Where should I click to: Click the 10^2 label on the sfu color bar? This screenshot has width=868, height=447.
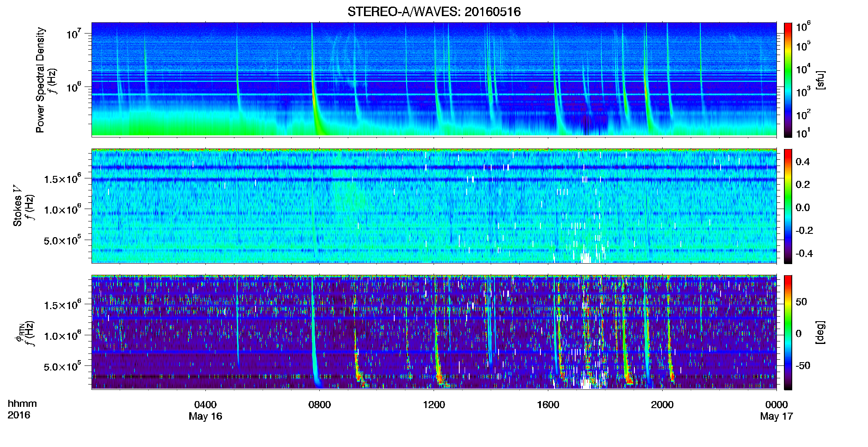point(803,114)
